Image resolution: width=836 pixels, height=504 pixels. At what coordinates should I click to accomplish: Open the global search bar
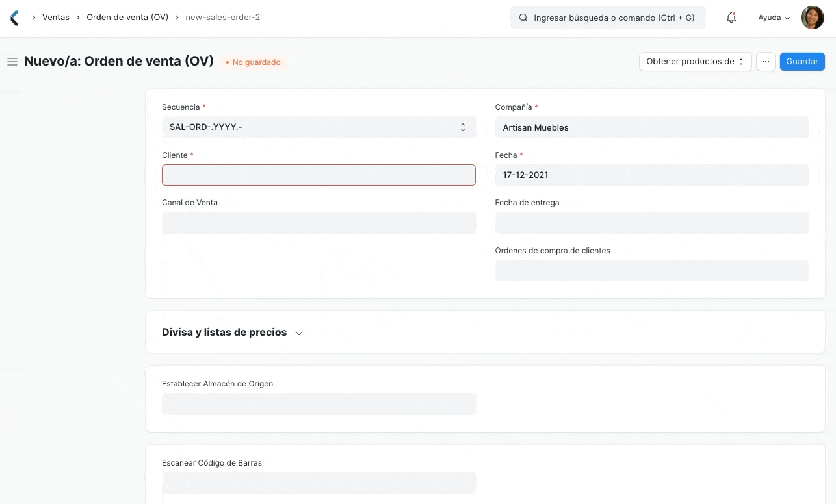(608, 18)
